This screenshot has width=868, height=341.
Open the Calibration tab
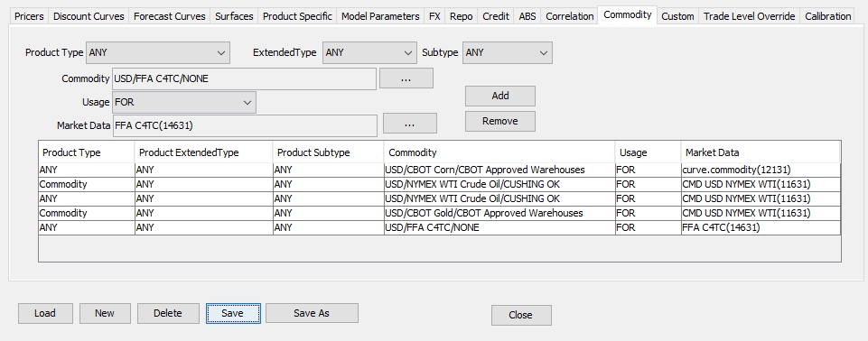click(x=828, y=16)
